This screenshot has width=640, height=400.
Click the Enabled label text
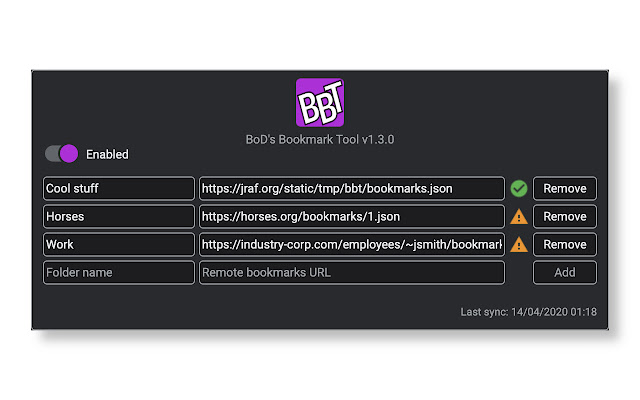[107, 154]
